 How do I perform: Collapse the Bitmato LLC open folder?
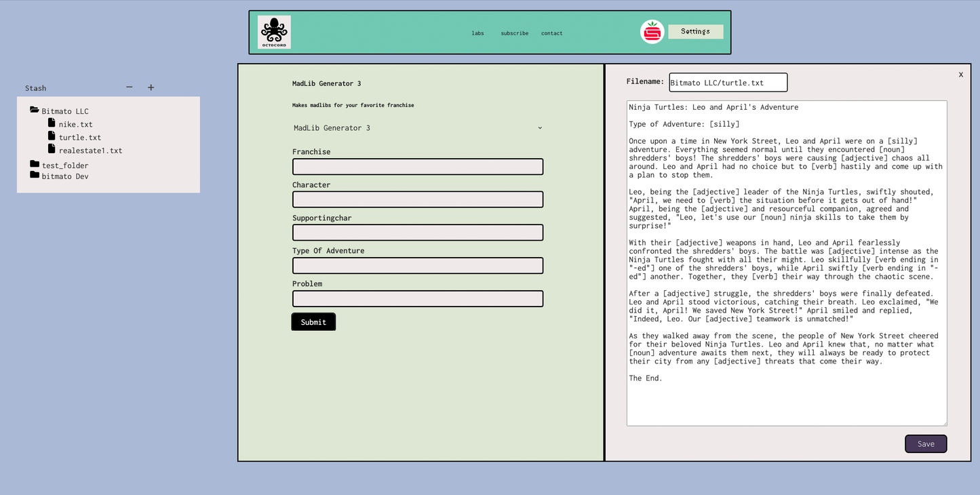tap(35, 110)
